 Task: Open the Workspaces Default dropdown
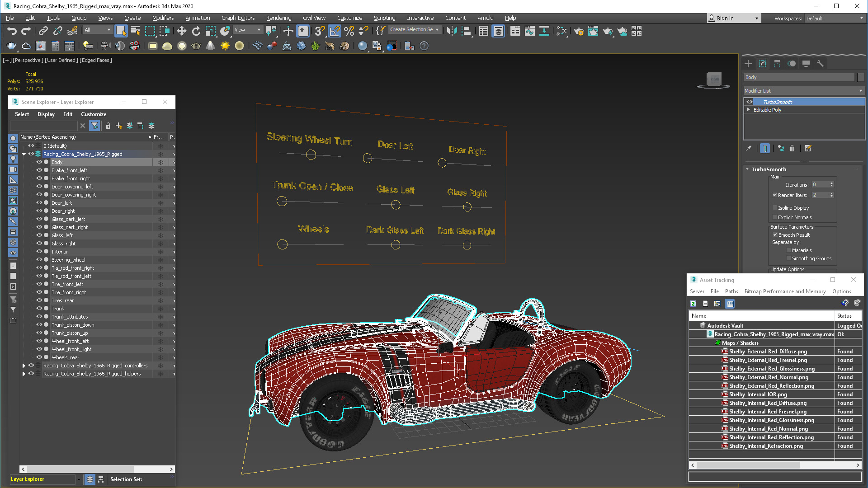pos(835,19)
